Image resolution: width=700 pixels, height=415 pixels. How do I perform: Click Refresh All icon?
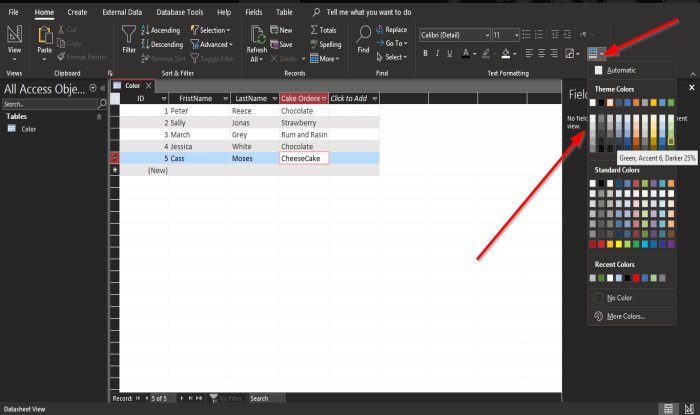[x=257, y=38]
